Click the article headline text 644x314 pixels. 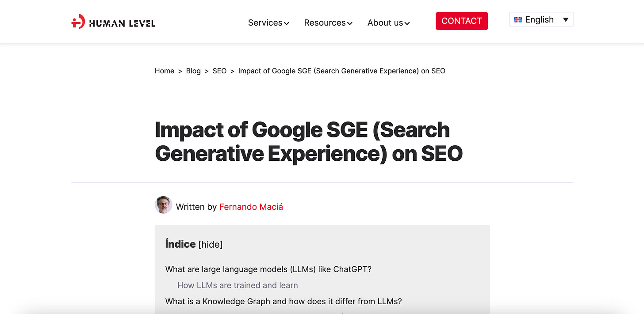click(x=308, y=142)
